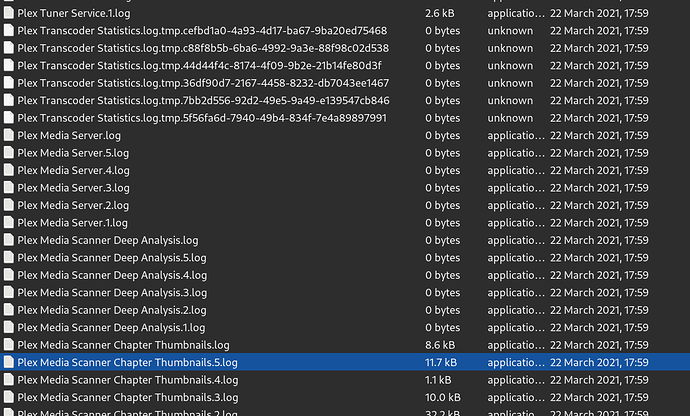Viewport: 690px width, 416px height.
Task: Click file icon of Chapter Thumbnails.4.log
Action: pyautogui.click(x=8, y=379)
